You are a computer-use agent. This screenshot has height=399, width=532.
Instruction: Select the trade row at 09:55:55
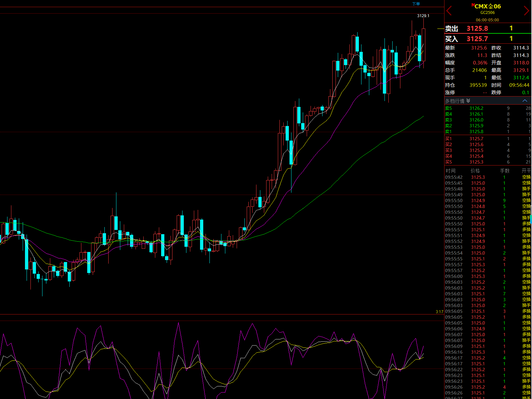(x=488, y=259)
